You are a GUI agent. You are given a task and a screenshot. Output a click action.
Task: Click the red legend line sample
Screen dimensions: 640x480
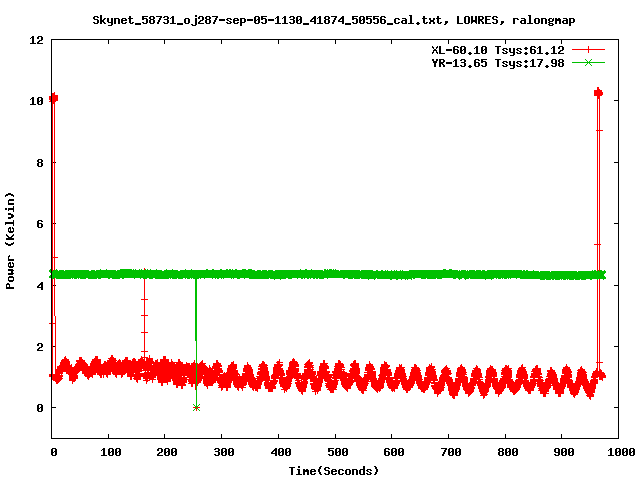(x=588, y=50)
